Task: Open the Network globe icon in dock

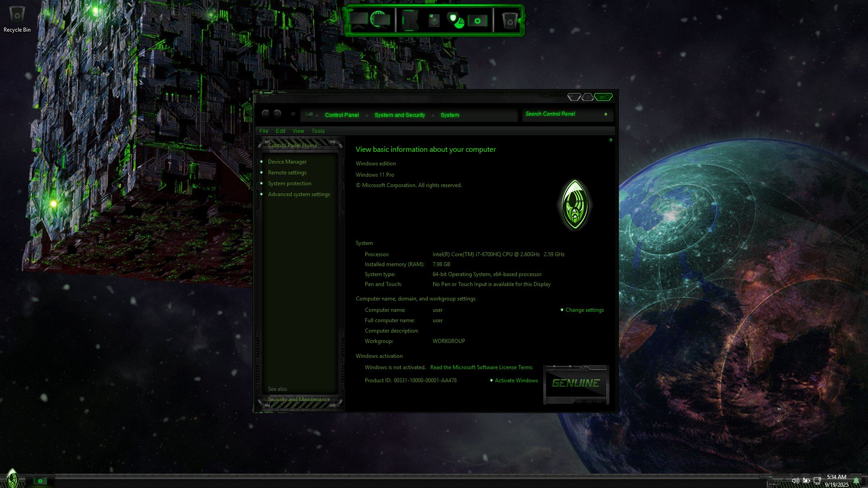Action: point(380,19)
